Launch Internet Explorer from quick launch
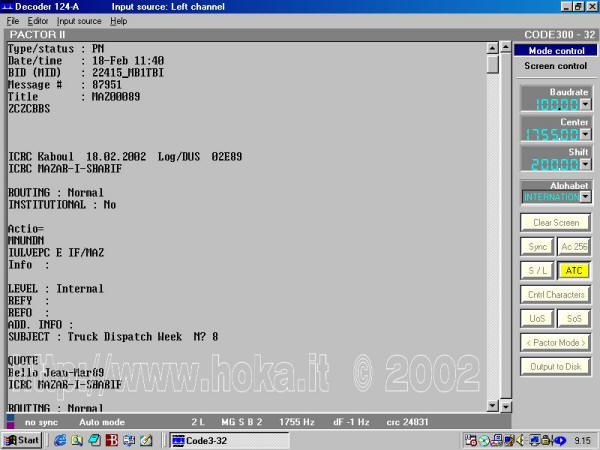This screenshot has width=600, height=450. point(60,440)
